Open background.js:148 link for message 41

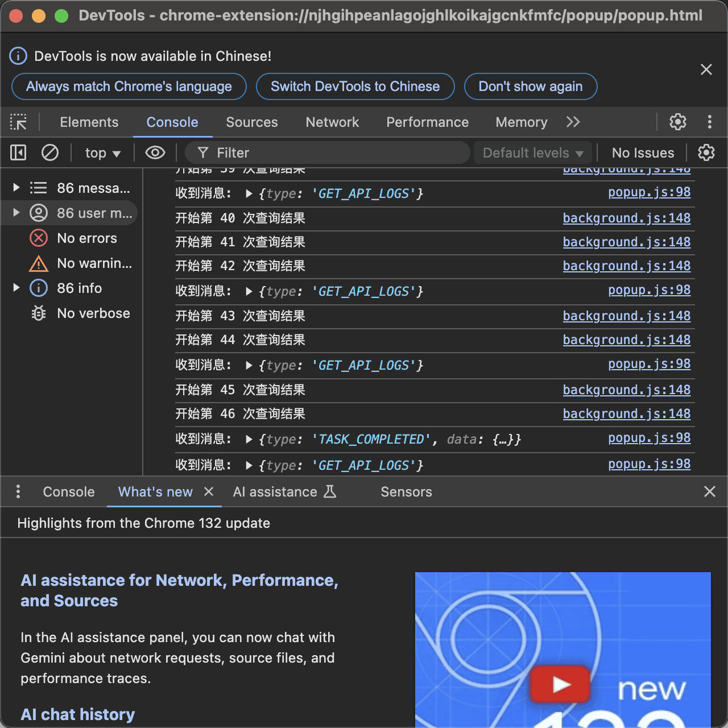627,242
